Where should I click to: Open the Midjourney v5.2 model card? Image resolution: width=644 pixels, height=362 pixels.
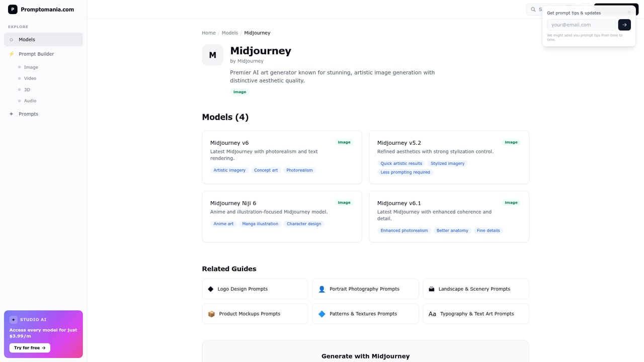[449, 157]
